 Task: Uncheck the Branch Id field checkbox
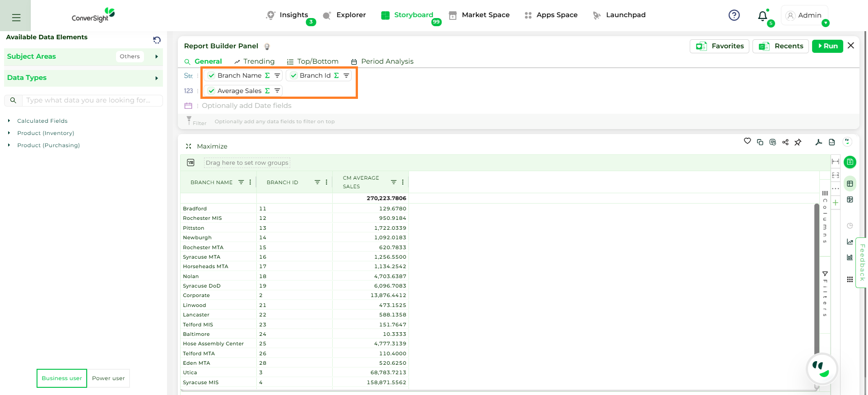coord(293,76)
